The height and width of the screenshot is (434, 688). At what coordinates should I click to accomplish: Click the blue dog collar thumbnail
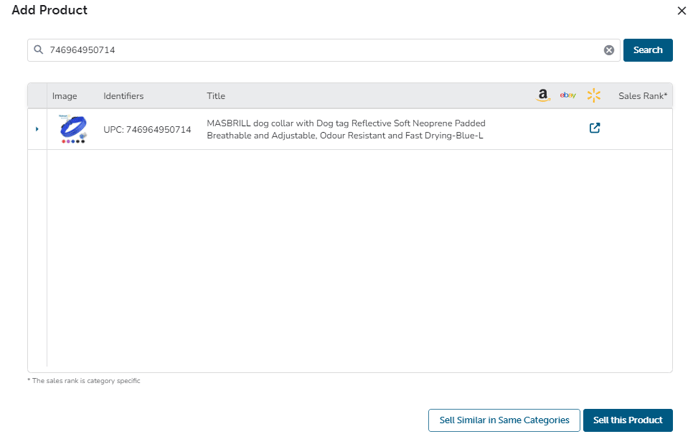pyautogui.click(x=73, y=129)
